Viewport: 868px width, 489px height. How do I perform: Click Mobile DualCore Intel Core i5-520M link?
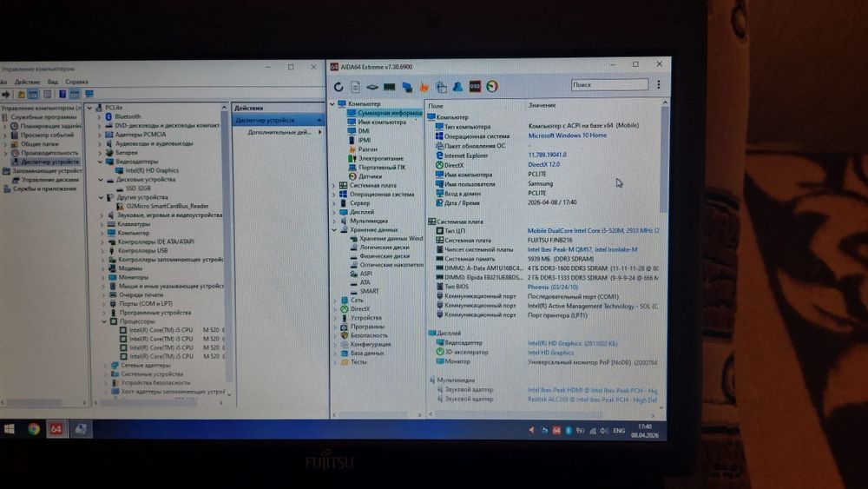point(593,230)
